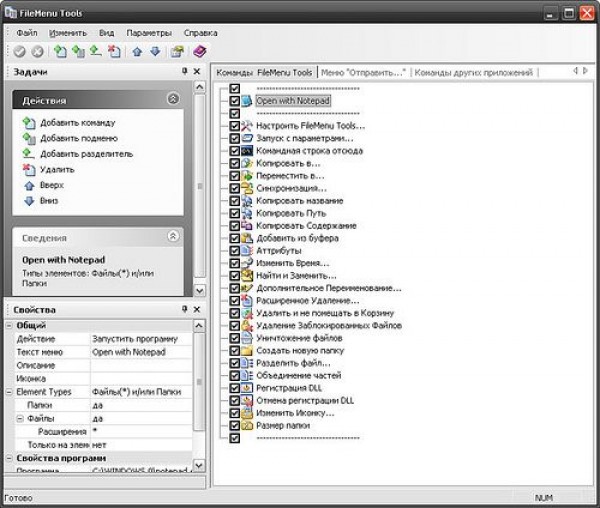600x508 pixels.
Task: Click the green checkmark Apply toolbar icon
Action: tap(20, 51)
